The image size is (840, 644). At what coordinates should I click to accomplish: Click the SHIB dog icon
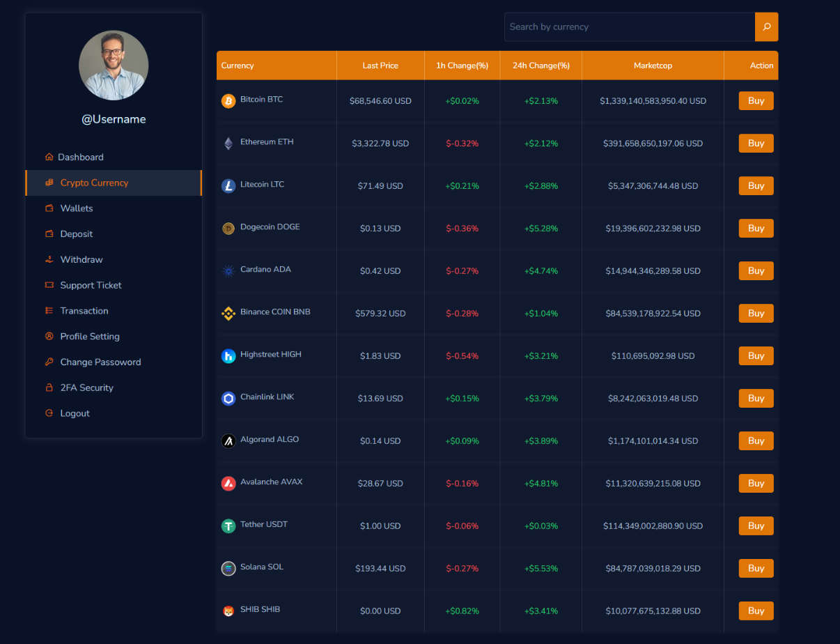[x=228, y=611]
